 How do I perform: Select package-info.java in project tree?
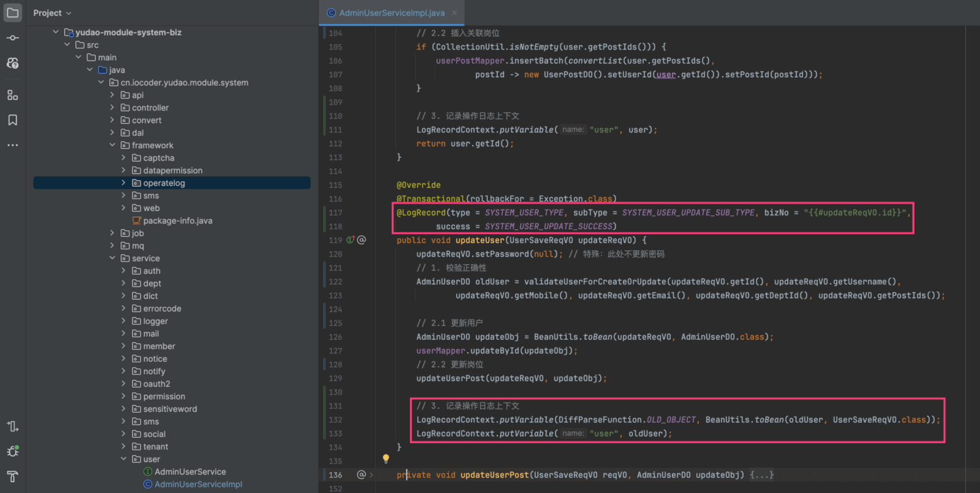pyautogui.click(x=177, y=220)
